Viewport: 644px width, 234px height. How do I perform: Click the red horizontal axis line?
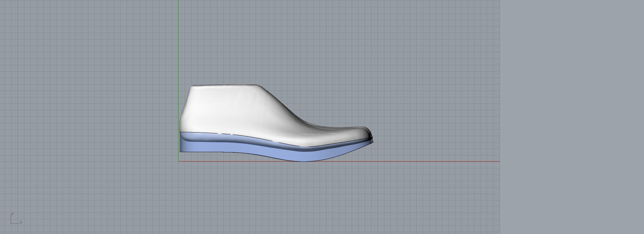[410, 161]
